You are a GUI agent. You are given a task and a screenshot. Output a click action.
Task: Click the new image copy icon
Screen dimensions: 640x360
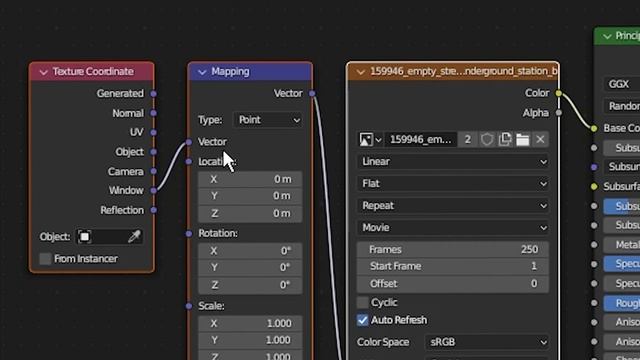click(x=505, y=140)
